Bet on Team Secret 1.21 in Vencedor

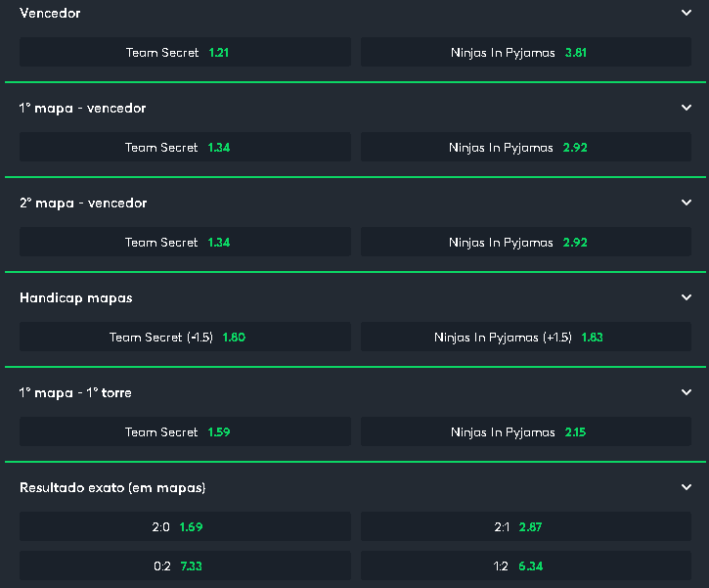click(x=185, y=52)
